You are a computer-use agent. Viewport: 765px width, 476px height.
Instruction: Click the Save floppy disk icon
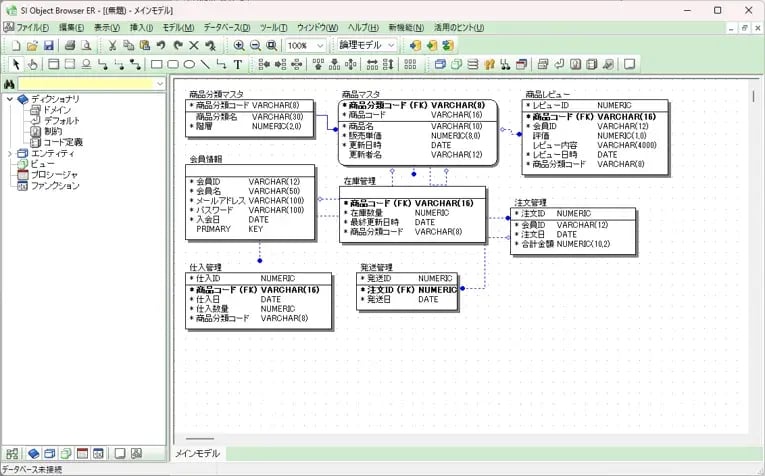48,46
